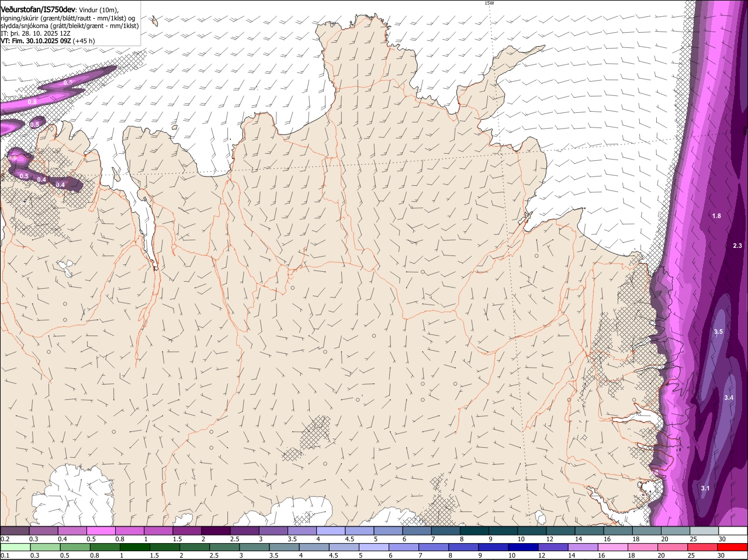Image resolution: width=748 pixels, height=560 pixels.
Task: Pick the red 30+ rain legend swatch
Action: click(x=733, y=547)
